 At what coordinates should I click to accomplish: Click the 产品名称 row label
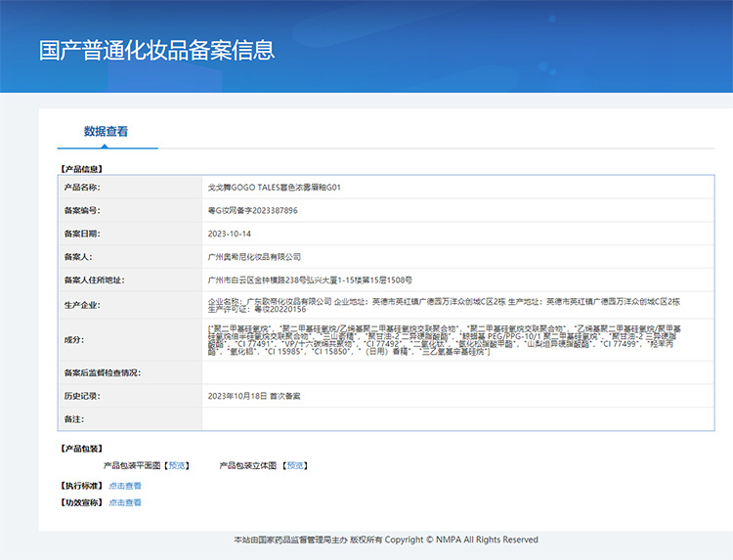pyautogui.click(x=82, y=187)
